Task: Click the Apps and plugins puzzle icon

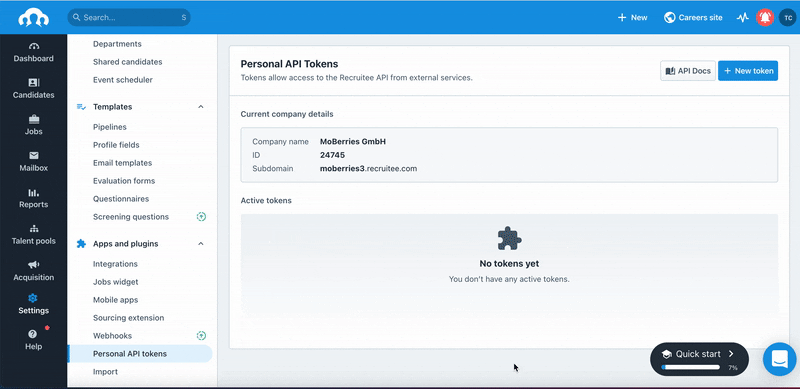Action: [81, 244]
